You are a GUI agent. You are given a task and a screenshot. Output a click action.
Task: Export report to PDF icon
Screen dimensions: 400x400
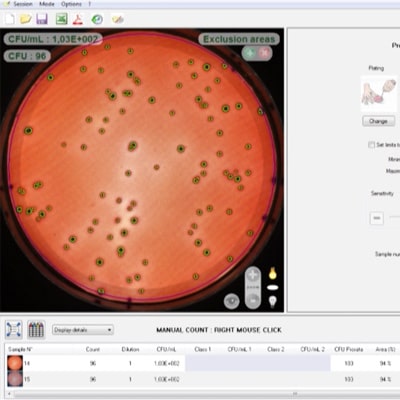point(78,19)
